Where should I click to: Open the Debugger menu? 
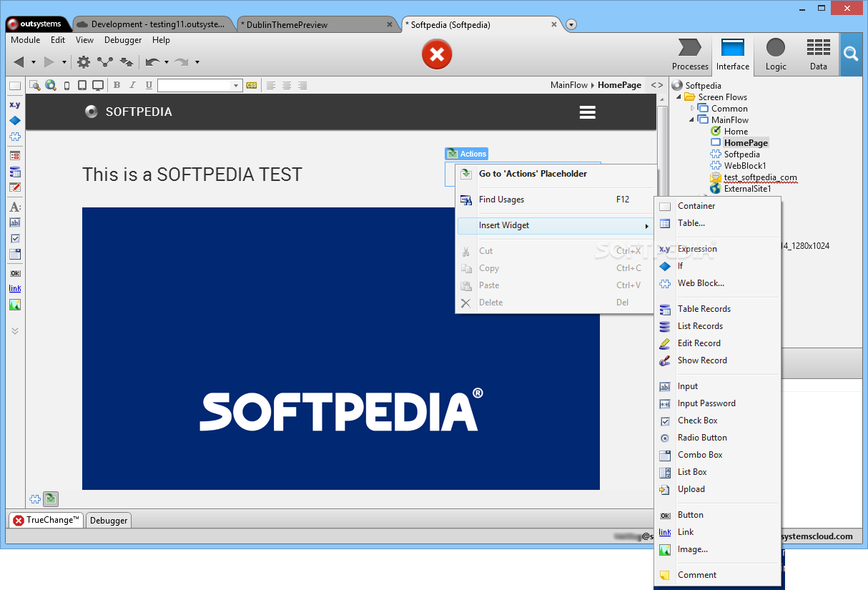(x=123, y=40)
